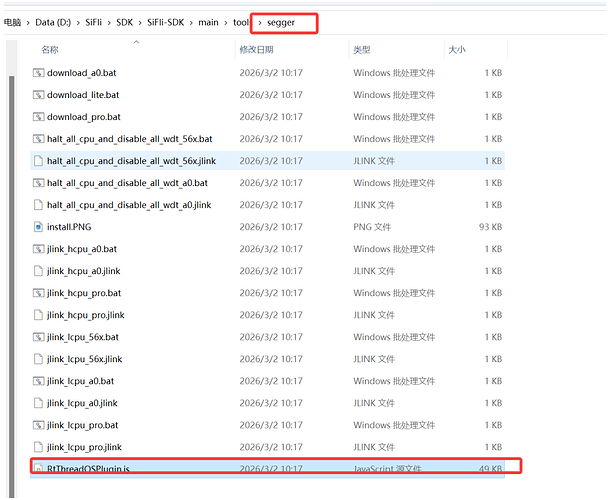Select halt_all_cpu_and_disable_all_wdt_56x.jlink file name
614x500 pixels.
[131, 161]
